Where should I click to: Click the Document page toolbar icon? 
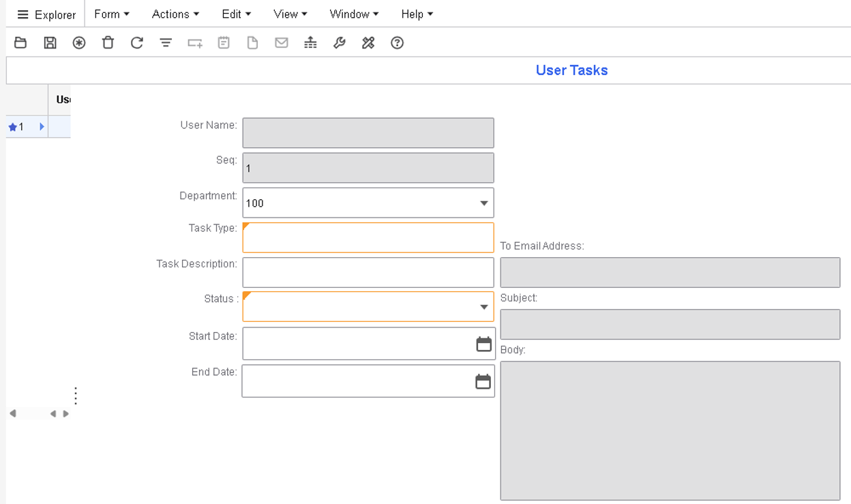pos(252,43)
